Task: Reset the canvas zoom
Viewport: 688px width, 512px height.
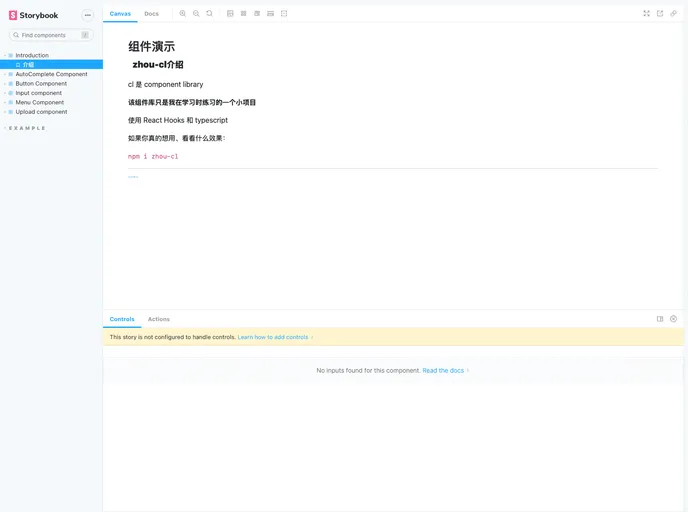Action: pyautogui.click(x=209, y=14)
